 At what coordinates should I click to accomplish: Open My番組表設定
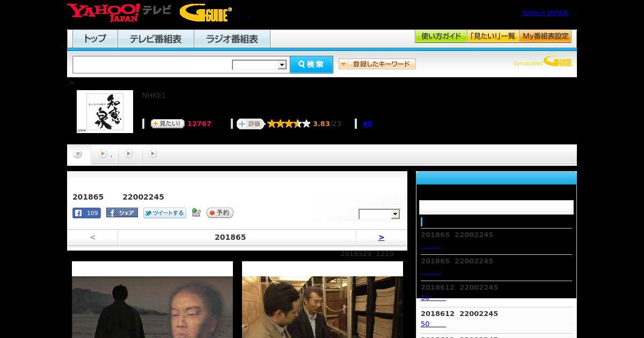(545, 36)
